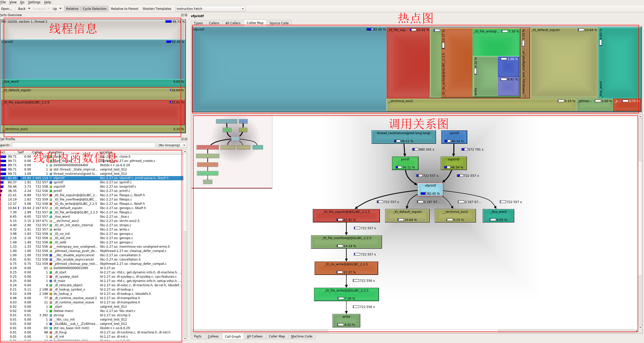The image size is (644, 343).
Task: Open the (No Grouping) combo box
Action: click(x=172, y=145)
